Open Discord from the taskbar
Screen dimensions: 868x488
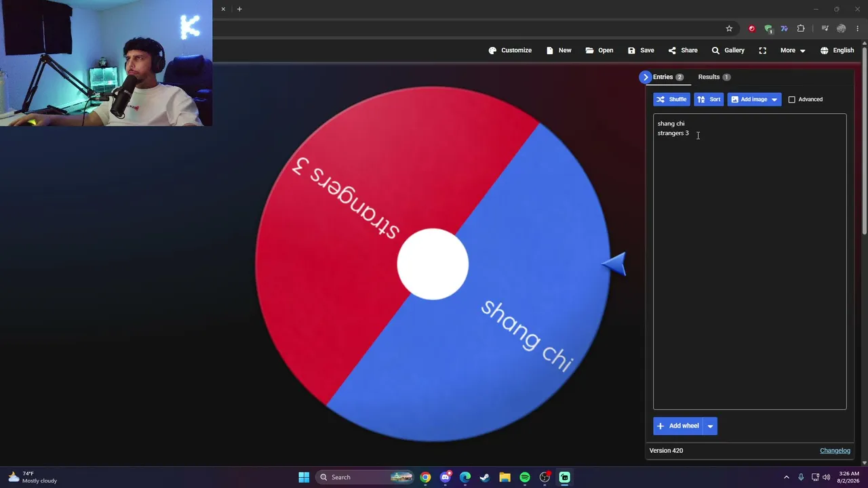click(x=445, y=477)
